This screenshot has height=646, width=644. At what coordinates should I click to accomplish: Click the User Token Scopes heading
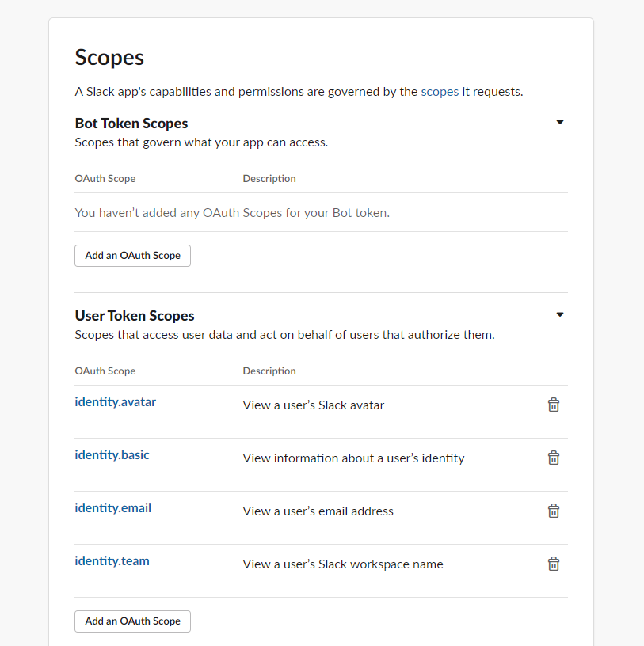(135, 316)
